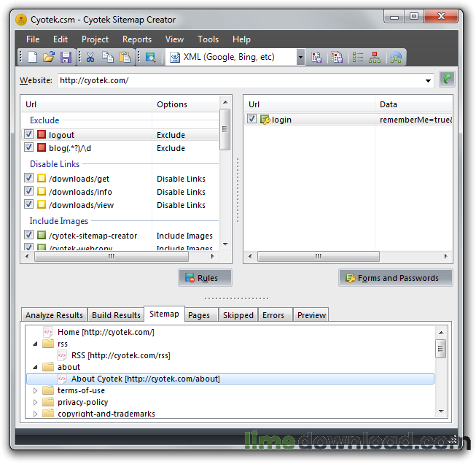The width and height of the screenshot is (476, 464).
Task: Expand the copyright-and-trademarks folder
Action: (x=35, y=414)
